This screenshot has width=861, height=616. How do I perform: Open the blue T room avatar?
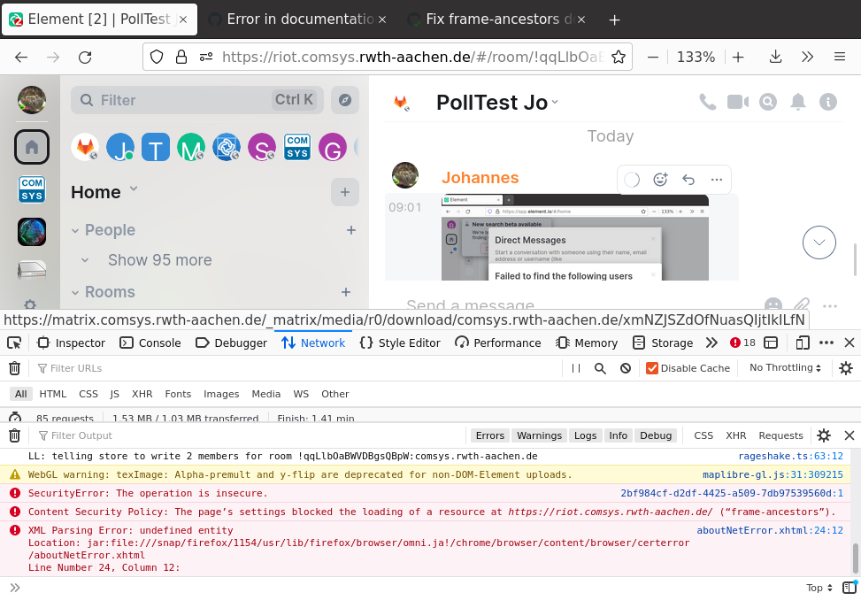click(x=156, y=147)
